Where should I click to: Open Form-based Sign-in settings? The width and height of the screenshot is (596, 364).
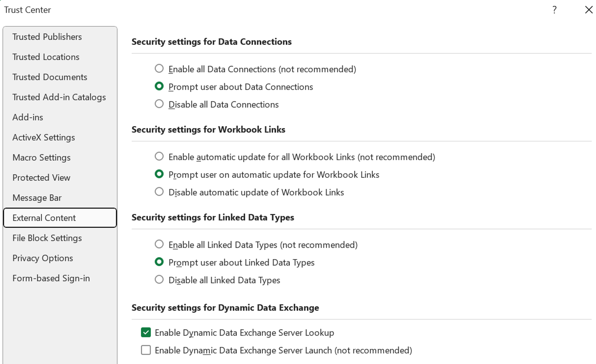coord(51,278)
